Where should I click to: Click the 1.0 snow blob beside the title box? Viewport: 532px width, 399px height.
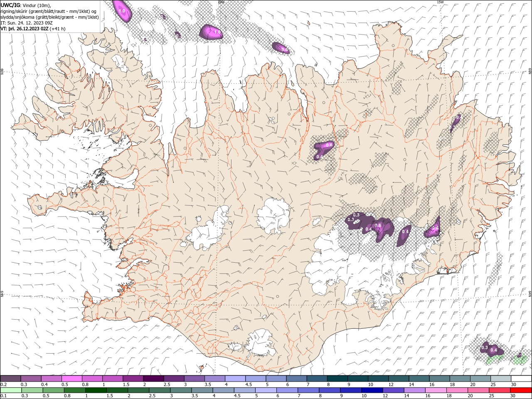click(122, 11)
